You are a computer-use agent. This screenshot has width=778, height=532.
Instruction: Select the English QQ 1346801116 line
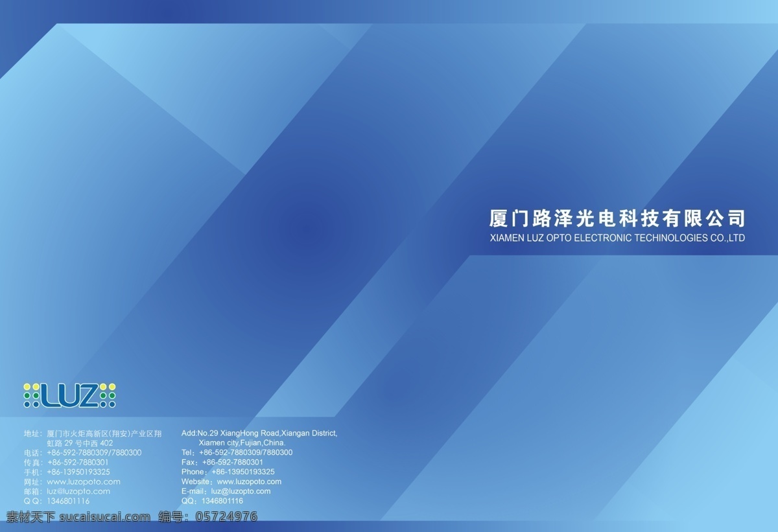213,501
